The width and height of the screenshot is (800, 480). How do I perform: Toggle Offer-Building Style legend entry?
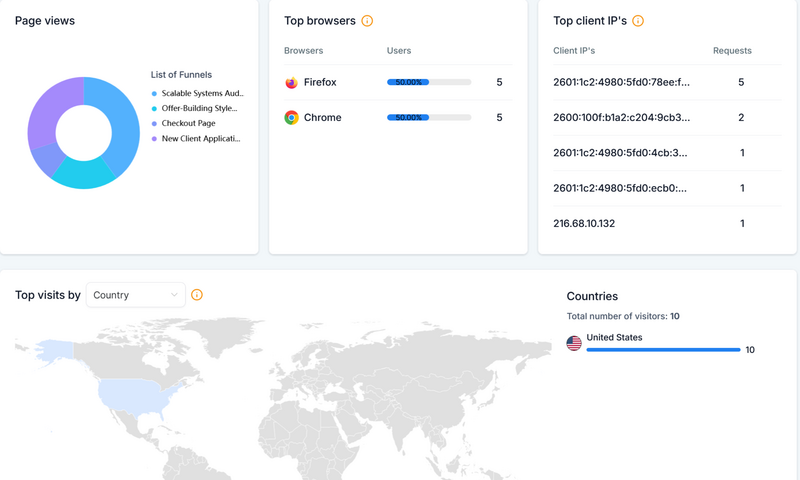(198, 108)
